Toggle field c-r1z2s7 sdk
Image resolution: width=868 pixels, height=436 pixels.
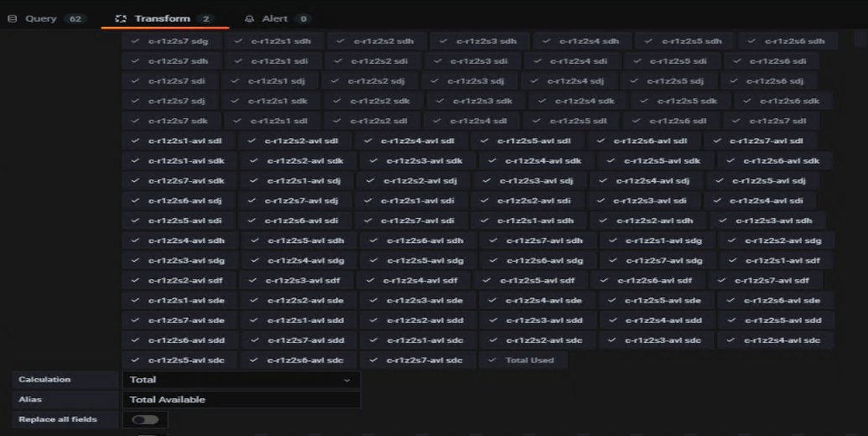pos(172,121)
